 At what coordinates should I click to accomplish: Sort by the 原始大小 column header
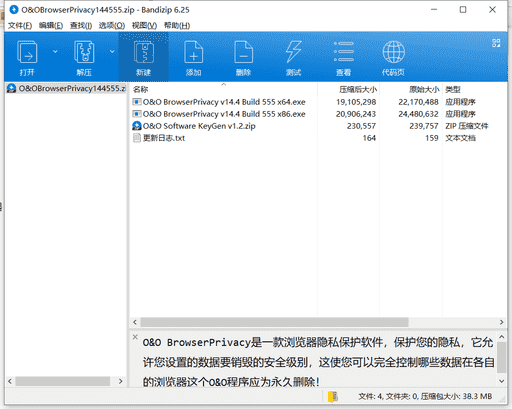[x=411, y=89]
